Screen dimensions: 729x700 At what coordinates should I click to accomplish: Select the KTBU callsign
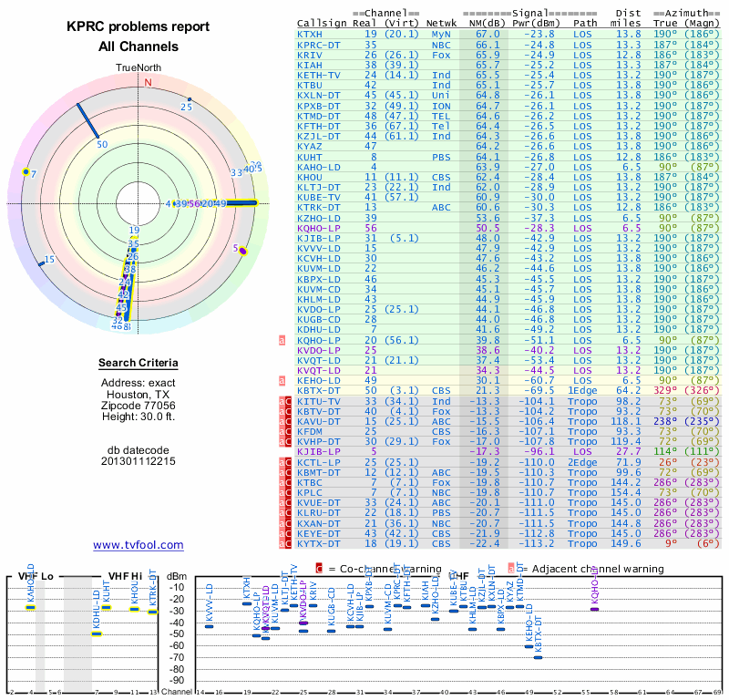[310, 85]
